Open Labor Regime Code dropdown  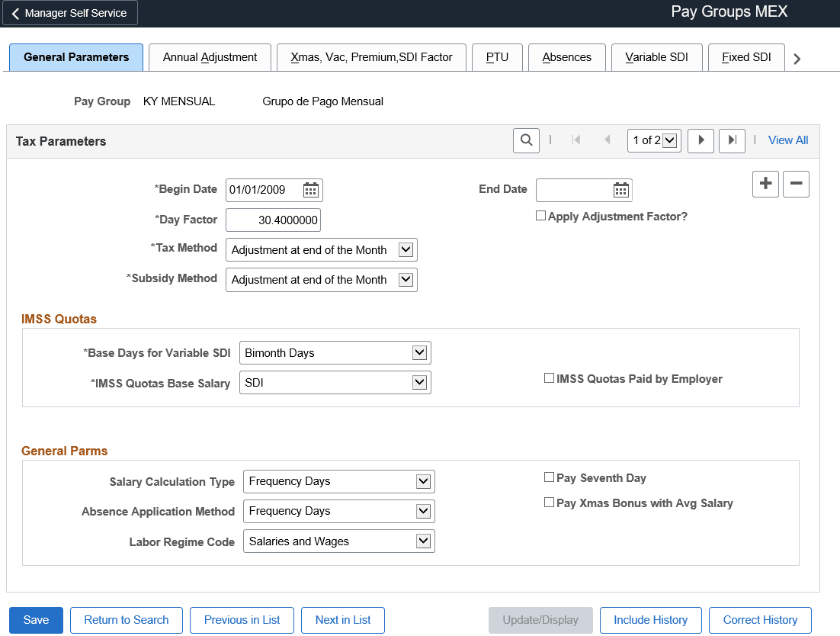pyautogui.click(x=339, y=541)
